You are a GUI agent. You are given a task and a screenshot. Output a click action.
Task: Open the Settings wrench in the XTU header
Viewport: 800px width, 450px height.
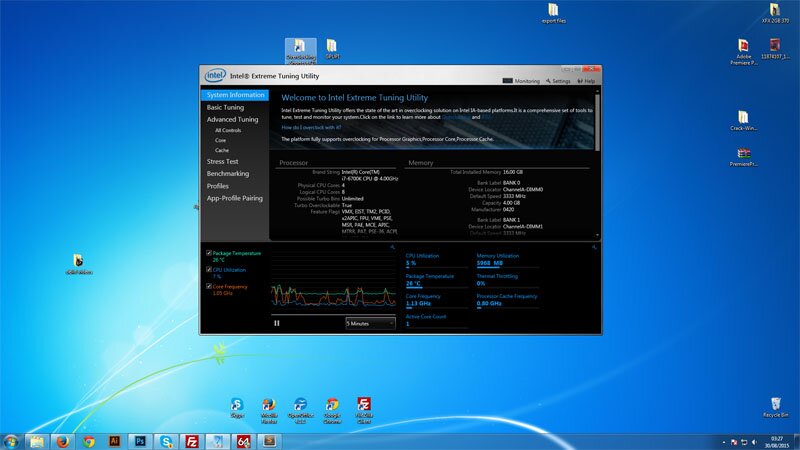(558, 81)
